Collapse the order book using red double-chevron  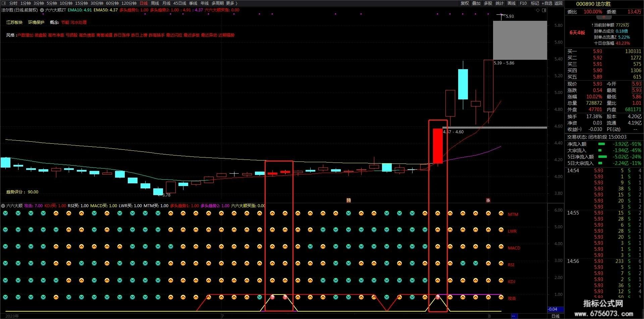tap(604, 17)
